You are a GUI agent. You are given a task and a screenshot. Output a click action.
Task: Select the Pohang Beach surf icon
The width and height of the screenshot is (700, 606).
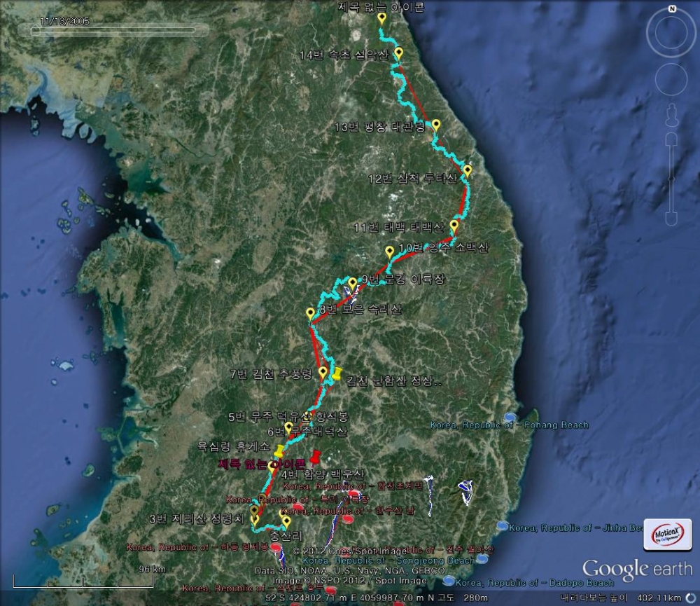point(510,418)
